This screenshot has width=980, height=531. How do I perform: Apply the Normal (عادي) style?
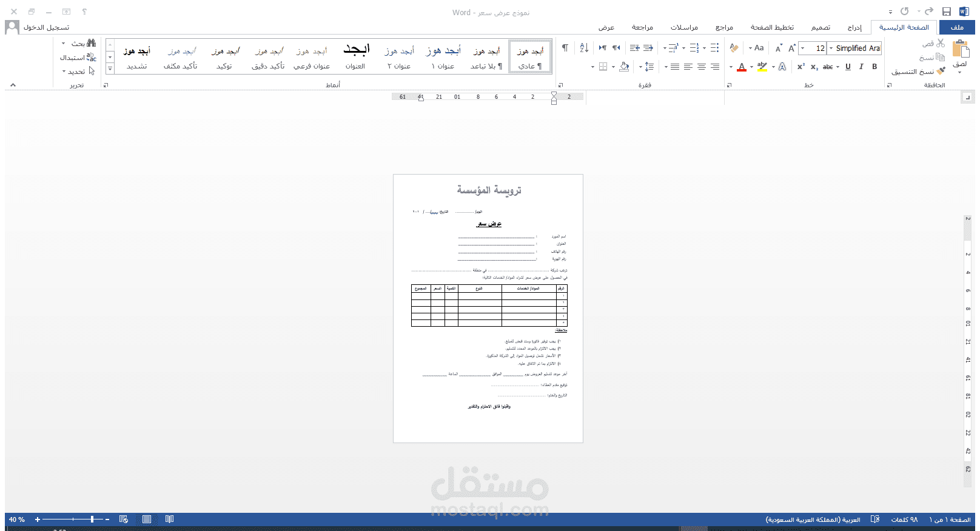pyautogui.click(x=530, y=57)
